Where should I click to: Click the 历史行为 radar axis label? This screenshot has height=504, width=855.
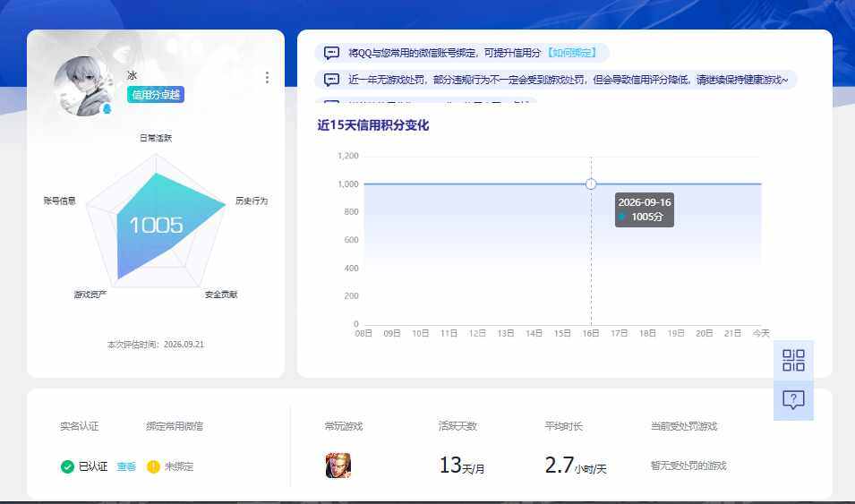pyautogui.click(x=252, y=201)
